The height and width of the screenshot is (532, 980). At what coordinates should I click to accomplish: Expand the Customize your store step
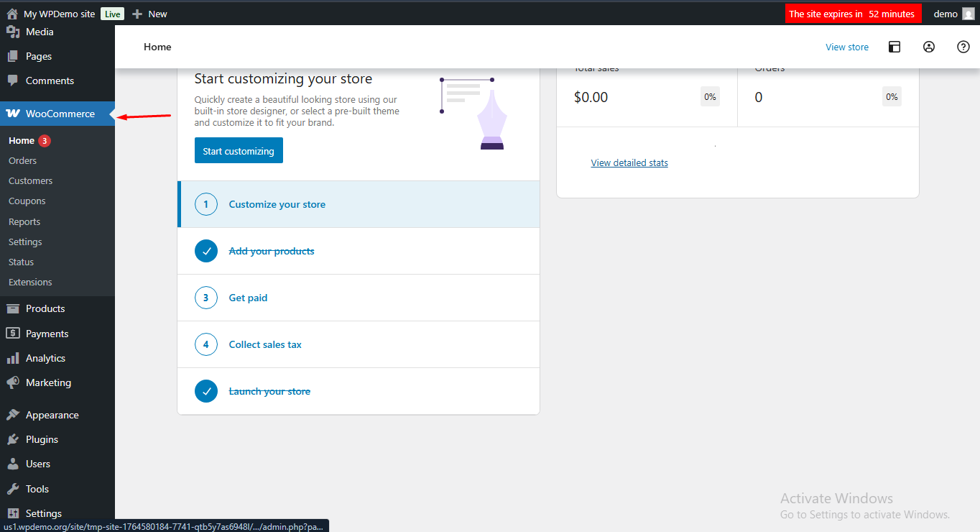click(277, 204)
